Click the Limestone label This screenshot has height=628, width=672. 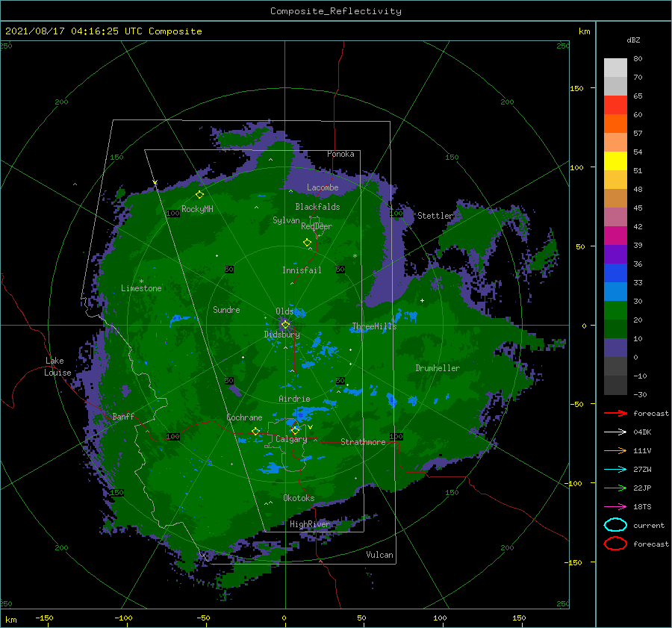[x=141, y=288]
